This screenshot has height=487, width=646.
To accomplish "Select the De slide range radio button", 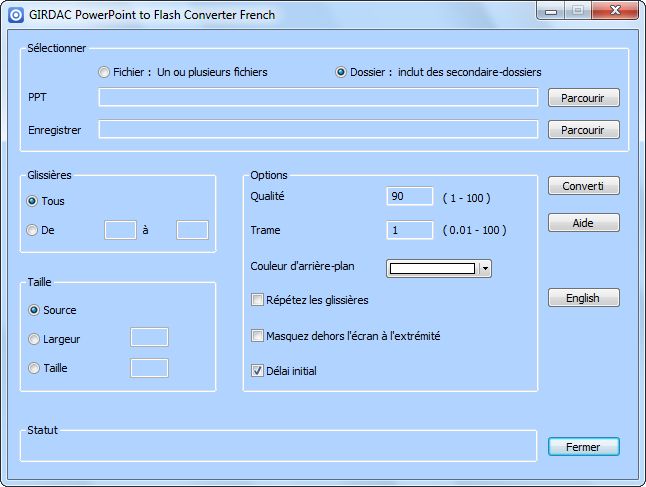I will click(32, 230).
